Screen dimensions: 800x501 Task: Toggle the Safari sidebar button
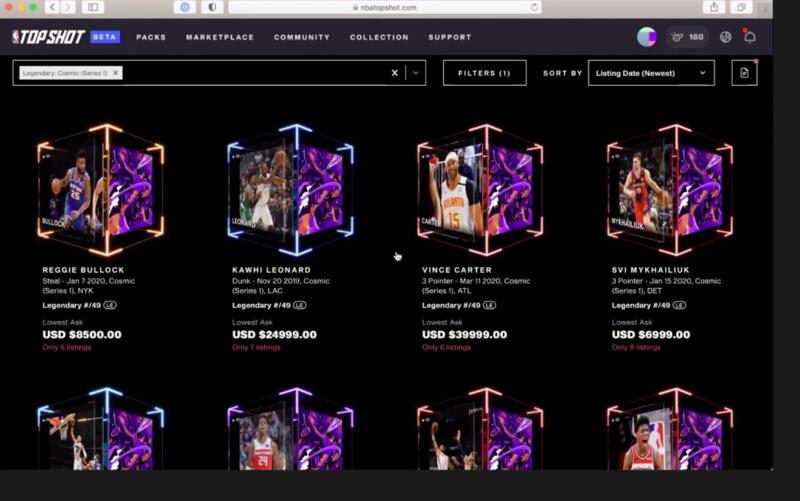93,7
